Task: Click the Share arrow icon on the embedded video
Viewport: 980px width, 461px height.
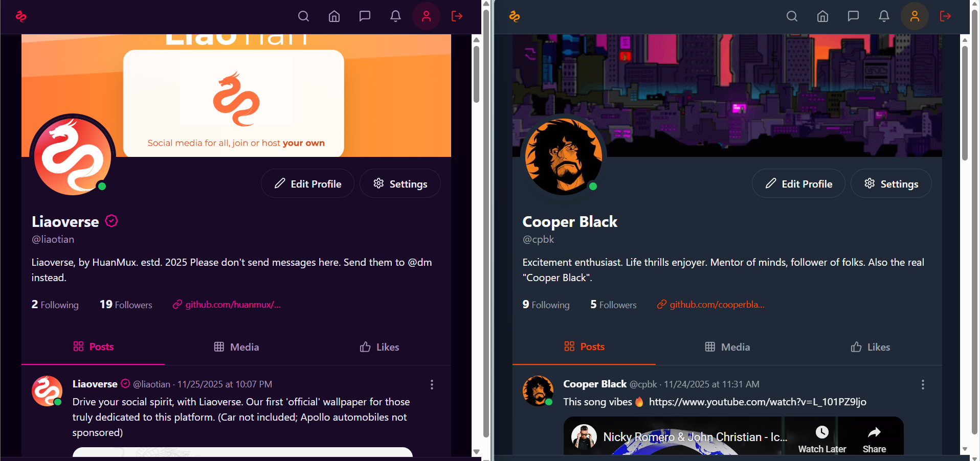Action: (874, 432)
